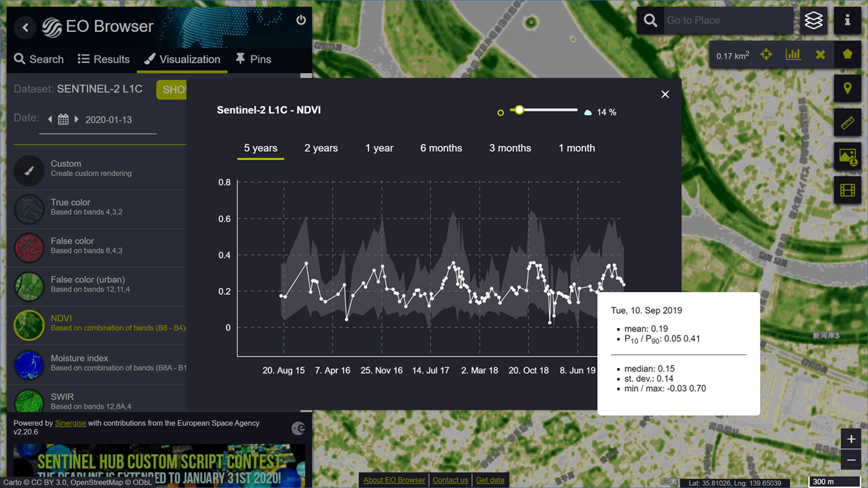868x488 pixels.
Task: Click the search magnifier in Go to Place
Action: coord(650,21)
